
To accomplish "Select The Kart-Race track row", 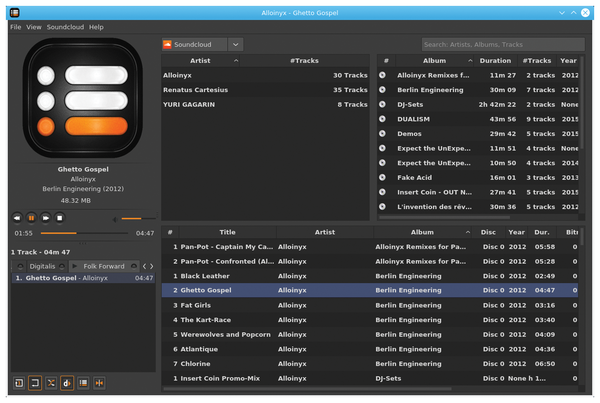I will 370,320.
